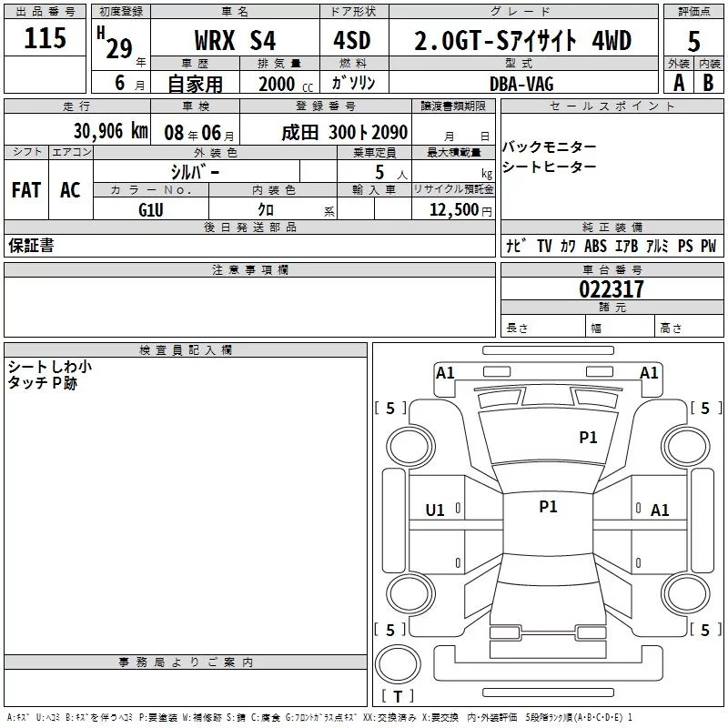The width and height of the screenshot is (728, 728).
Task: Click the interior grade B
Action: 708,83
